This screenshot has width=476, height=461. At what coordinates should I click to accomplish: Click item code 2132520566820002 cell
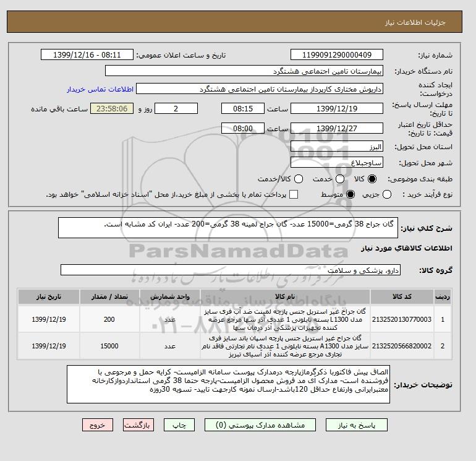tap(402, 346)
